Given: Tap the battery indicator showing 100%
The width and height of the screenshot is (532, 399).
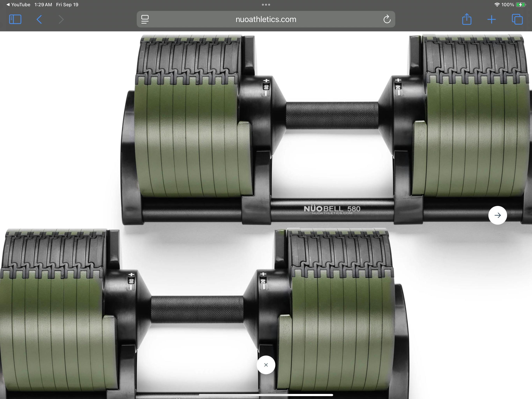Looking at the screenshot, I should tap(521, 4).
